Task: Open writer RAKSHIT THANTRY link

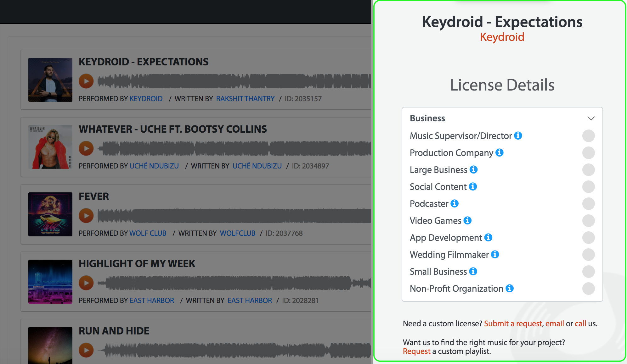Action: 245,99
